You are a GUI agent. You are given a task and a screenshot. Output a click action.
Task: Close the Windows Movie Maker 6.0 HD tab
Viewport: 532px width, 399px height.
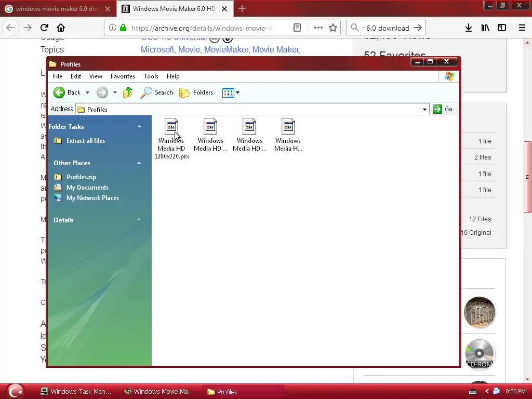pyautogui.click(x=224, y=9)
